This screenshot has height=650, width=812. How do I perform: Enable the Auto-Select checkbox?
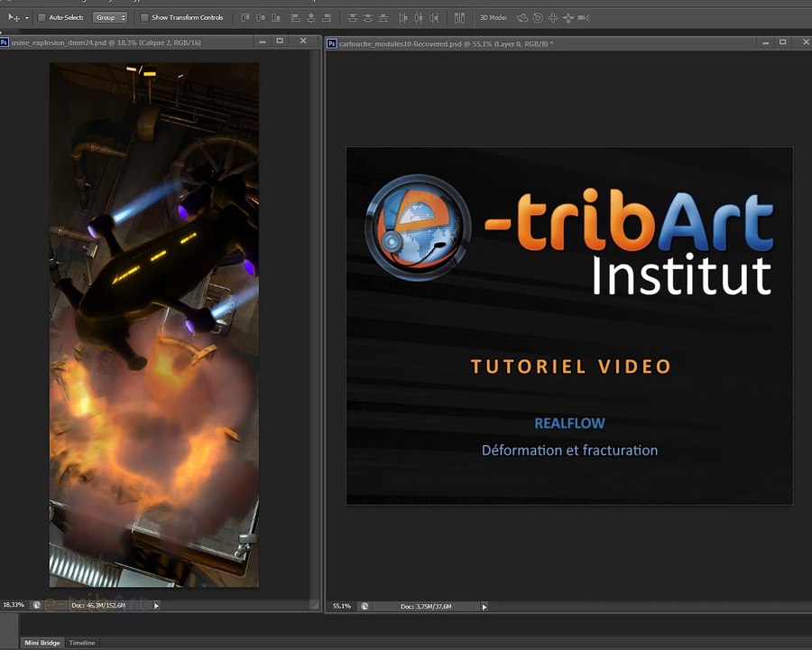[42, 18]
